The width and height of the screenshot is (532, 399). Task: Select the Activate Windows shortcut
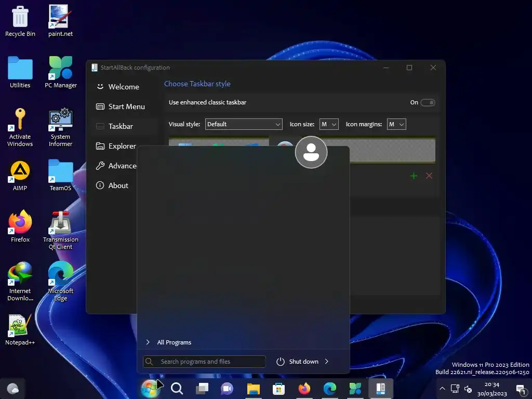coord(20,127)
